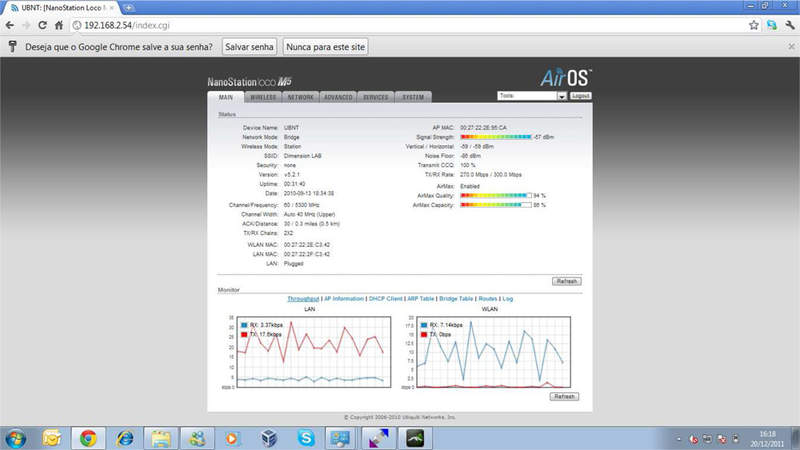Screen dimensions: 800x450
Task: Open VirtualBox cube taskbar icon
Action: coord(269,438)
